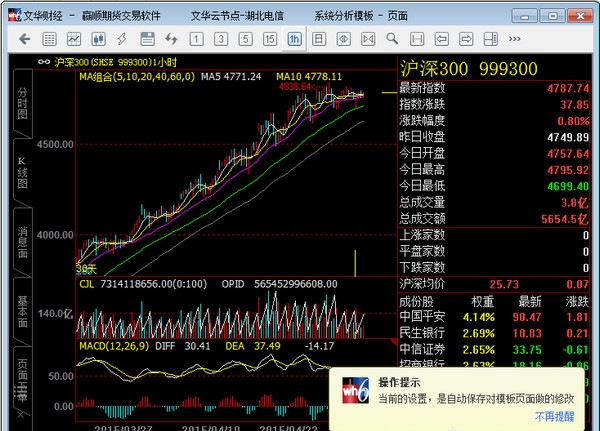
Task: Select the candlestick K-line chart icon
Action: tap(98, 39)
